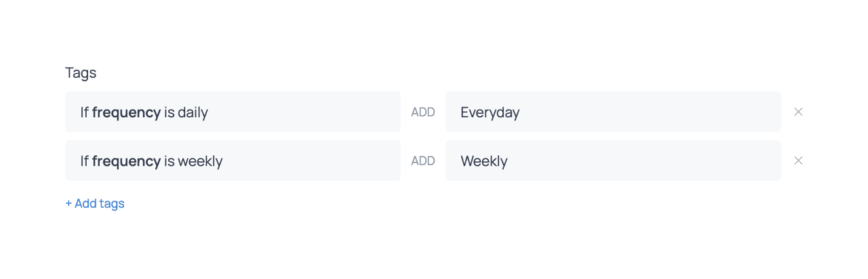
Task: Open the 'If frequency is weekly' condition
Action: [x=233, y=160]
